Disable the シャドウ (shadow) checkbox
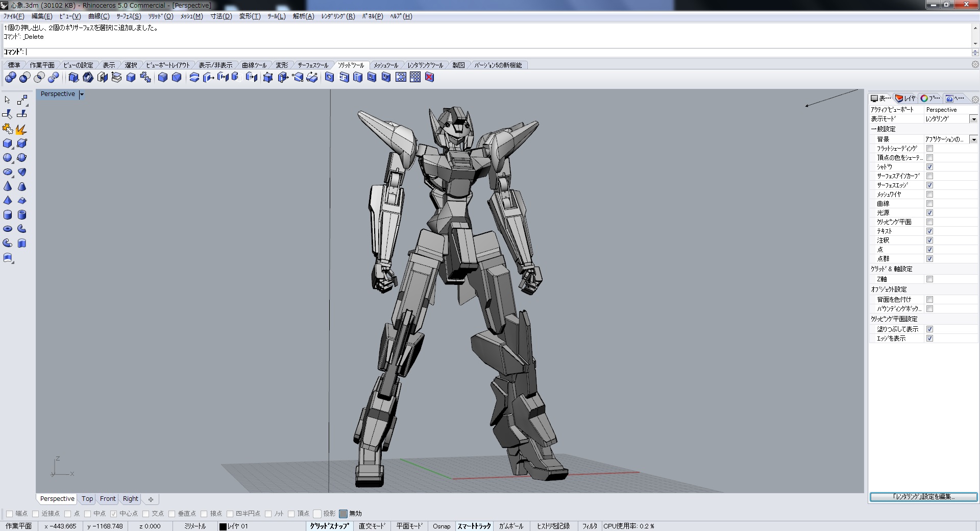Screen dimensions: 980x531 pyautogui.click(x=929, y=167)
